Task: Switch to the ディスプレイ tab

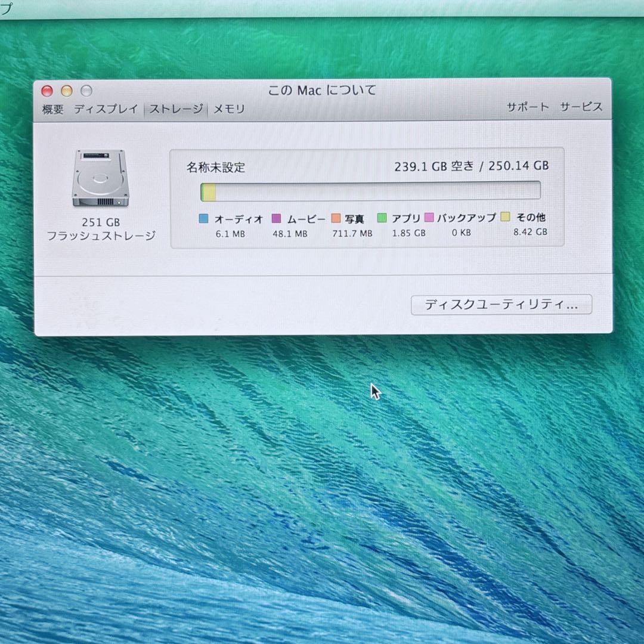Action: (x=106, y=109)
